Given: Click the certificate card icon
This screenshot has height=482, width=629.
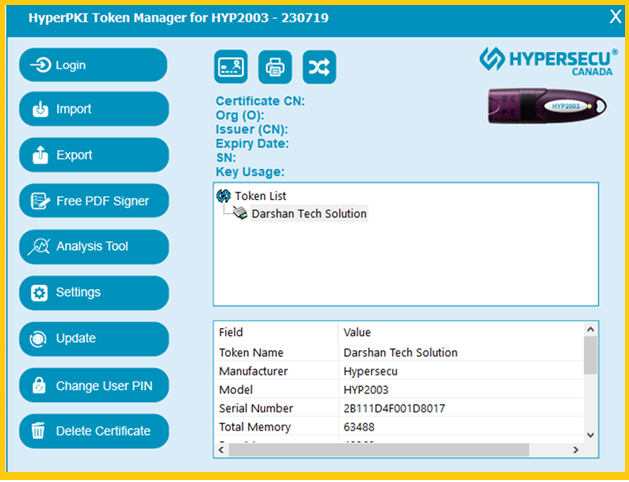Looking at the screenshot, I should click(230, 67).
